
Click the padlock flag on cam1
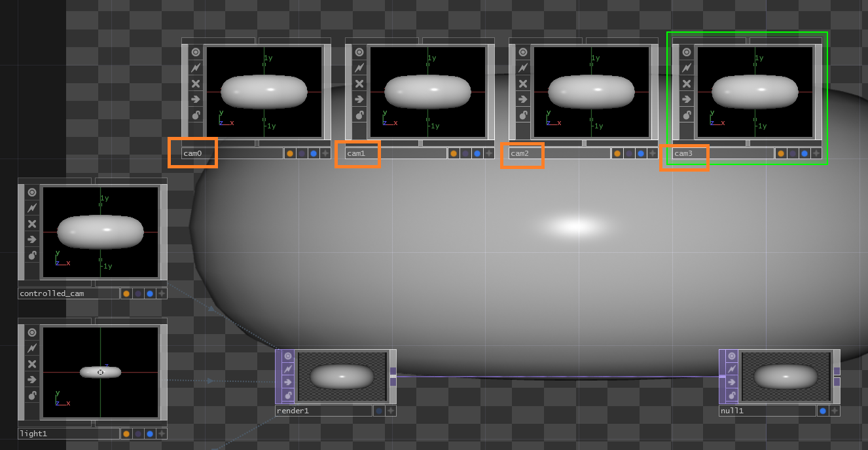coord(359,115)
